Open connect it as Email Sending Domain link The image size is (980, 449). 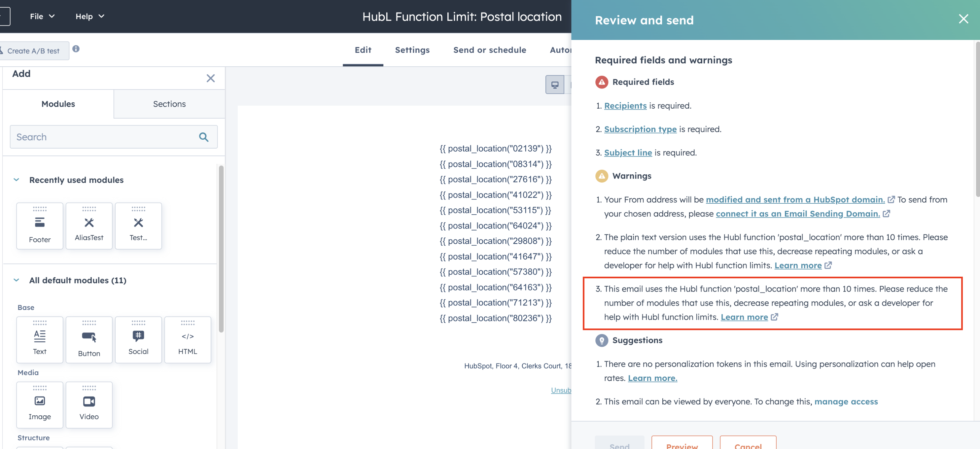coord(798,214)
